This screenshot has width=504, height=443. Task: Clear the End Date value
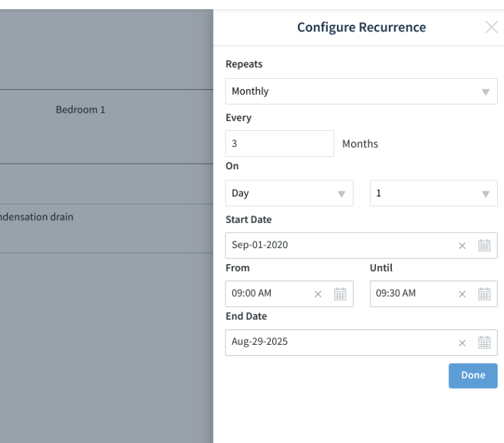coord(462,343)
